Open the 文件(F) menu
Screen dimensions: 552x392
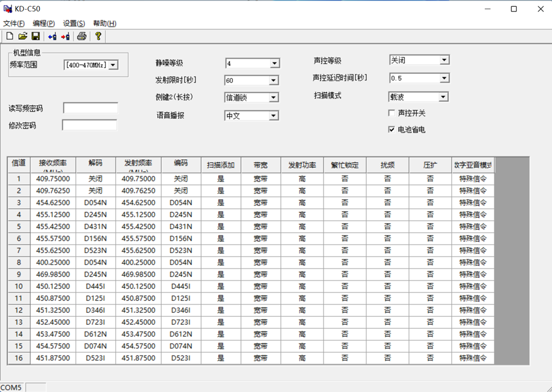tap(14, 23)
